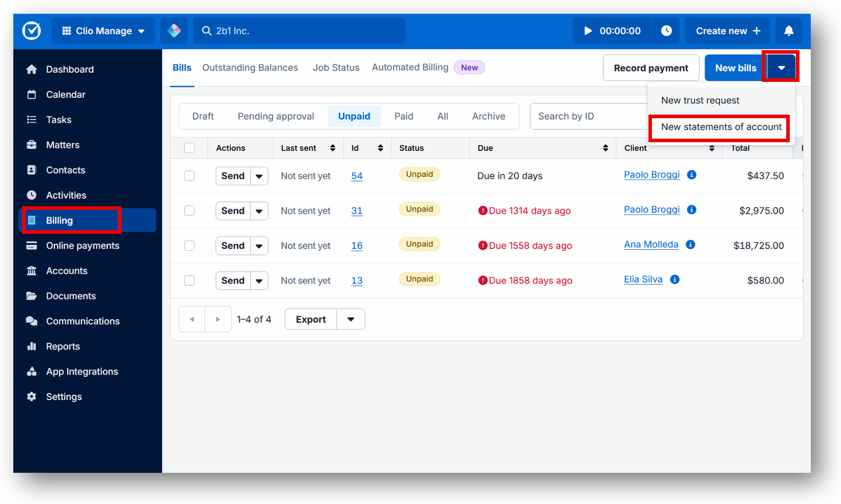The image size is (841, 504).
Task: Open the Dashboard from the sidebar
Action: (70, 69)
